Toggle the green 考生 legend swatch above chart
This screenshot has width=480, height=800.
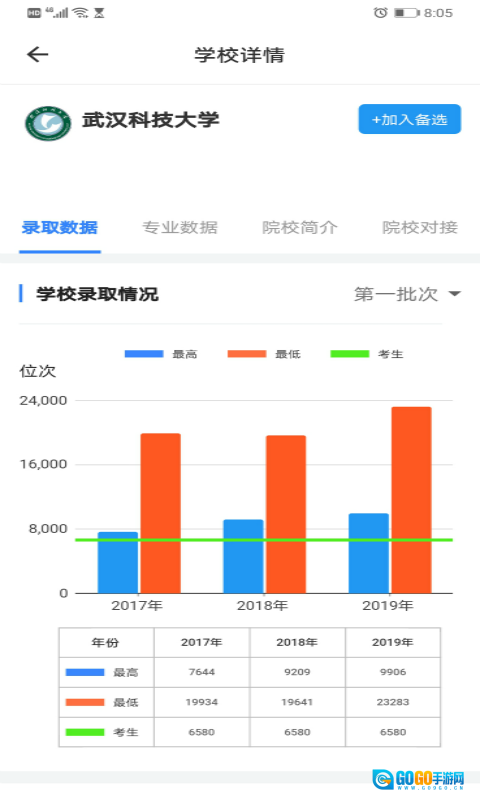pos(350,354)
